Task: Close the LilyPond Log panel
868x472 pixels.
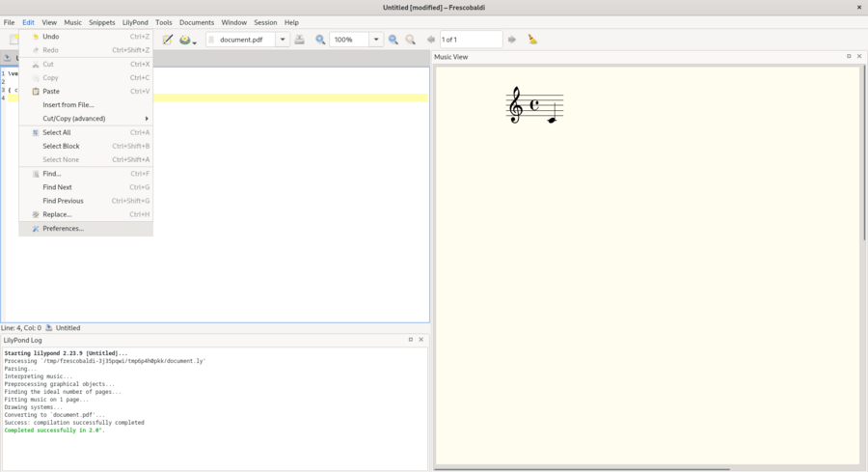Action: [421, 340]
